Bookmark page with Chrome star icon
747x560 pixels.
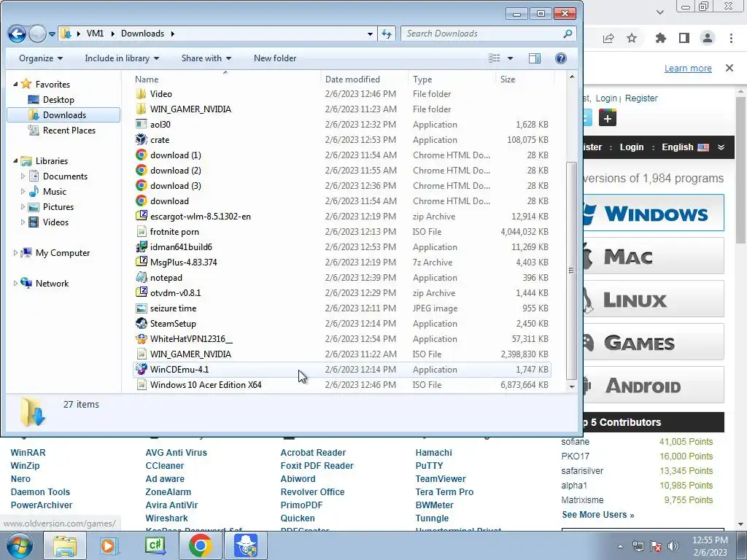632,38
